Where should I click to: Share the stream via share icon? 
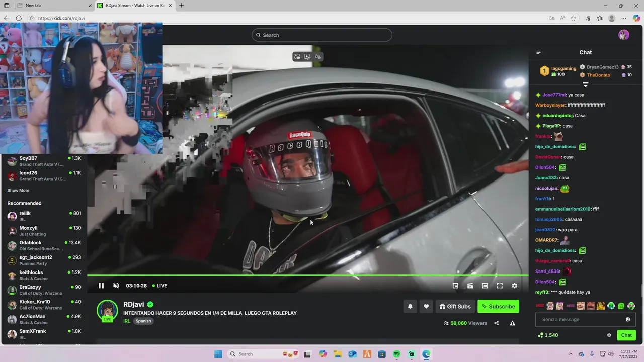click(497, 323)
